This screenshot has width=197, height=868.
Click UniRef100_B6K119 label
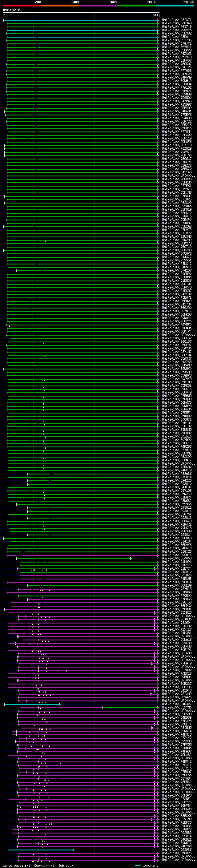coord(176,138)
